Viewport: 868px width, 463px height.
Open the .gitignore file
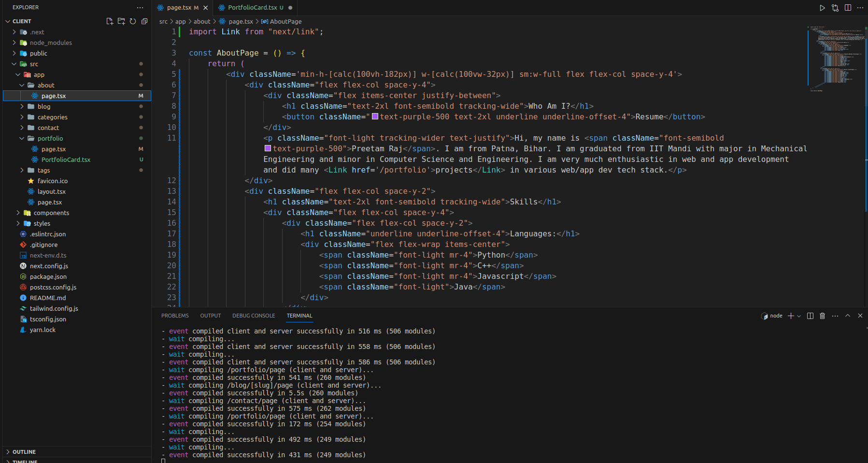[43, 245]
